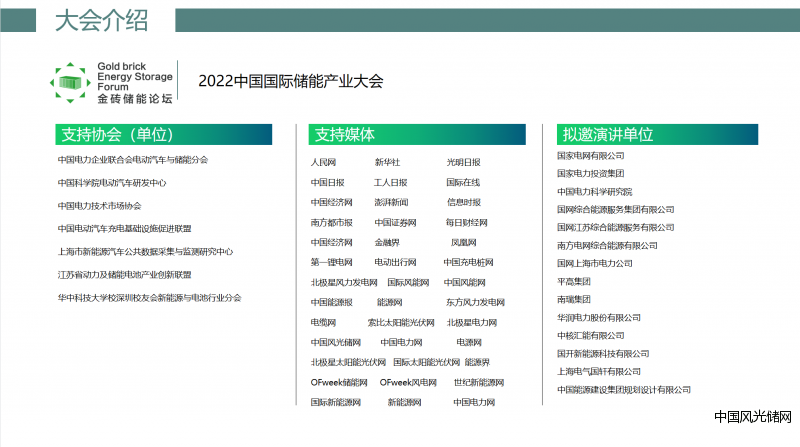Select 电源网 media entry
This screenshot has width=800, height=447.
coord(469,342)
